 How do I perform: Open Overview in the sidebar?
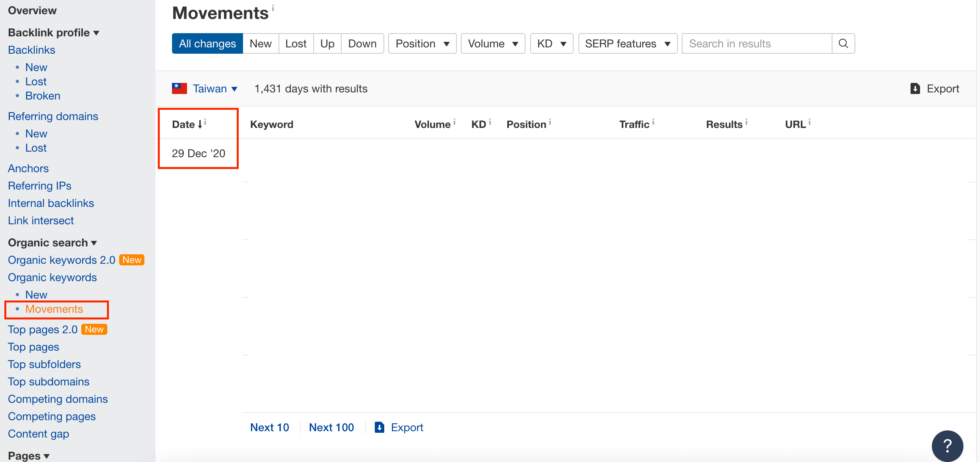[32, 10]
